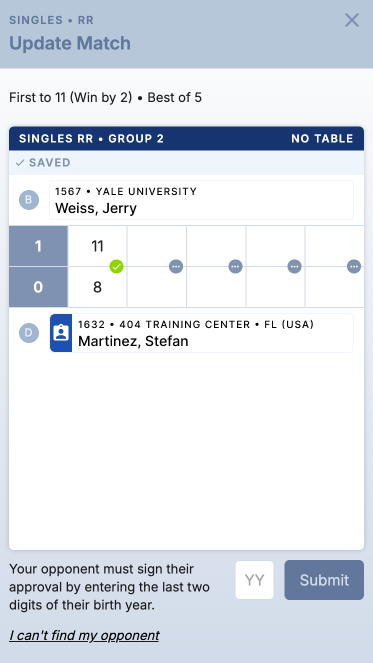Click the blue ID badge icon beside Martinez
The width and height of the screenshot is (373, 663).
point(61,333)
